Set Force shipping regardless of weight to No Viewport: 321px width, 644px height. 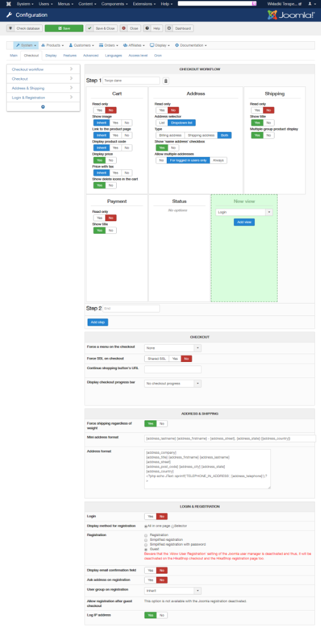tap(162, 423)
